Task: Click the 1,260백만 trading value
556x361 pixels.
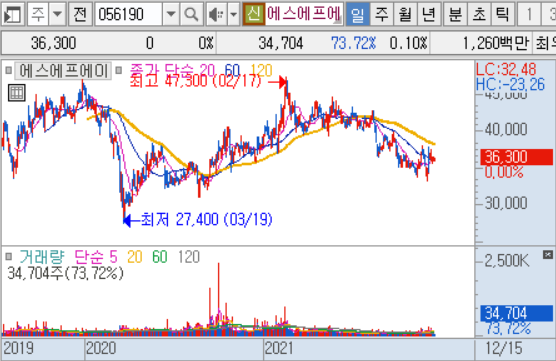Action: (x=495, y=43)
